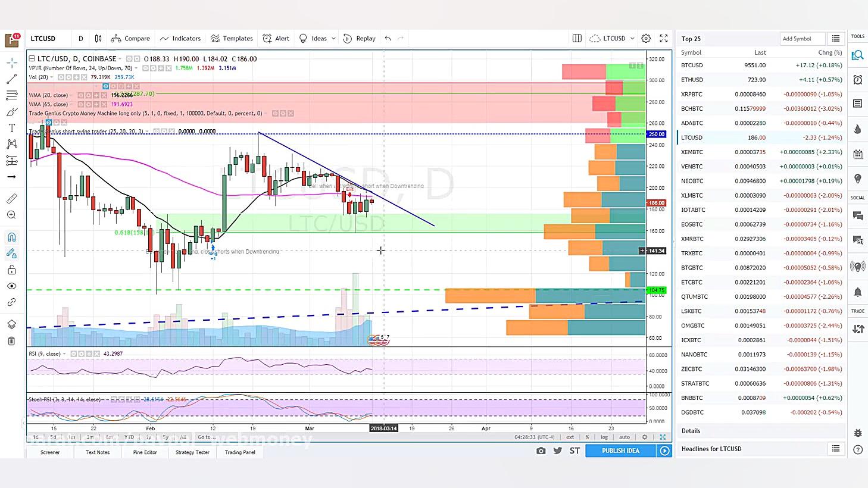Hide all drawings with eye icon
Viewport: 868px width, 488px height.
(11, 286)
